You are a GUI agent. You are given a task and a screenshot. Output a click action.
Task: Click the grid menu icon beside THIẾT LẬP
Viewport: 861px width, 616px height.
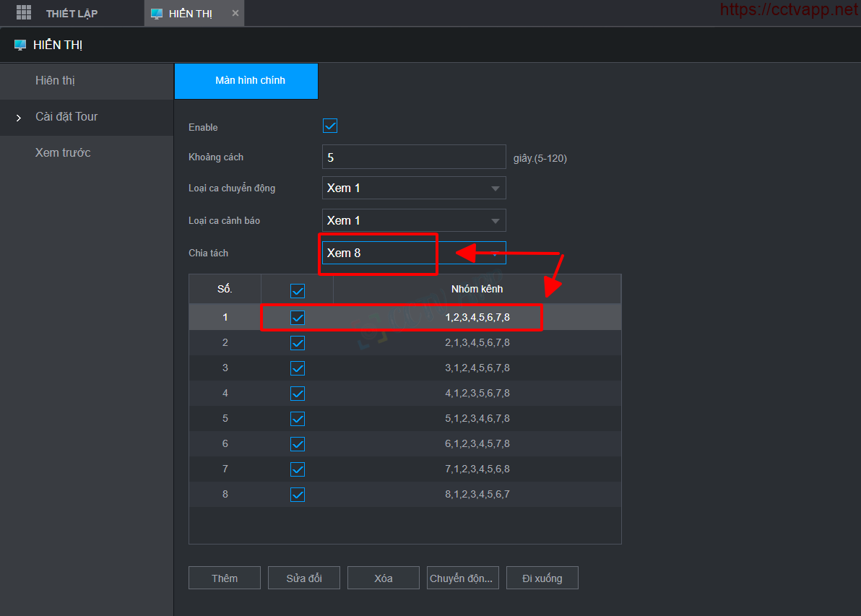click(24, 13)
